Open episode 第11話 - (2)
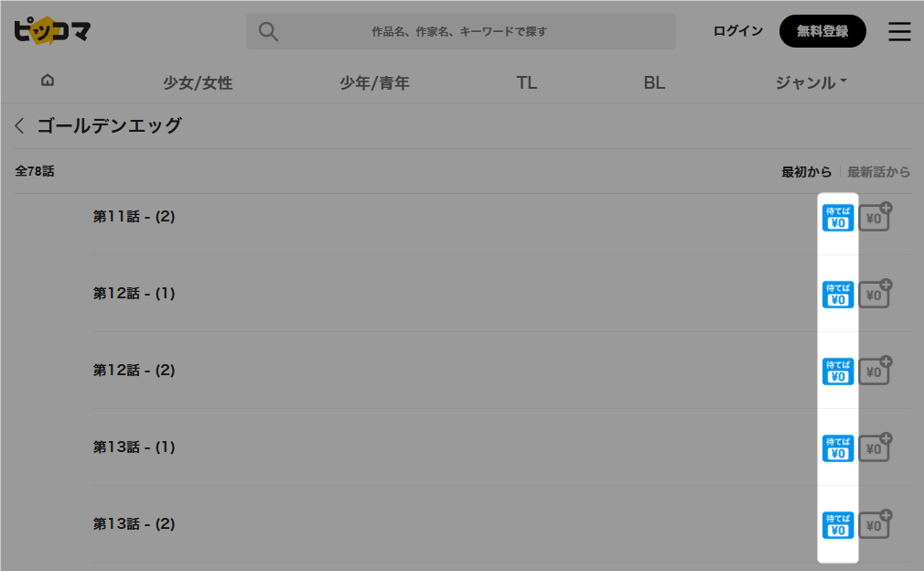Image resolution: width=924 pixels, height=571 pixels. (x=134, y=216)
